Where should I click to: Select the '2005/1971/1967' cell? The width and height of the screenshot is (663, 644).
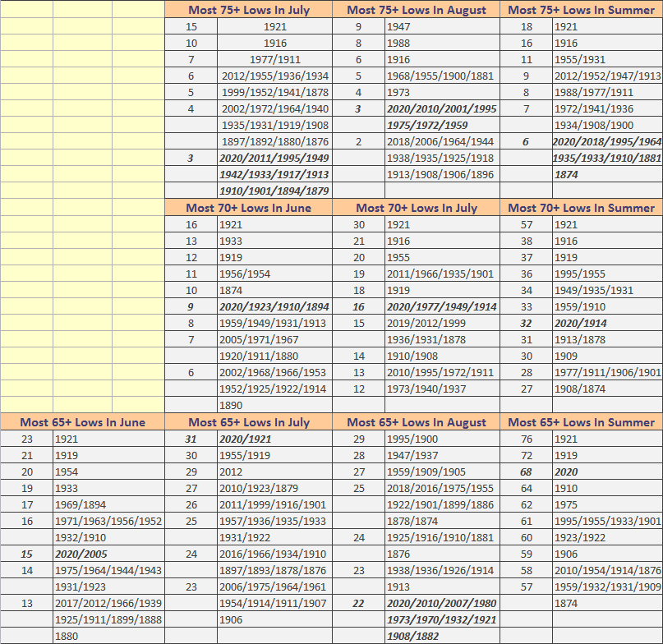click(x=275, y=340)
